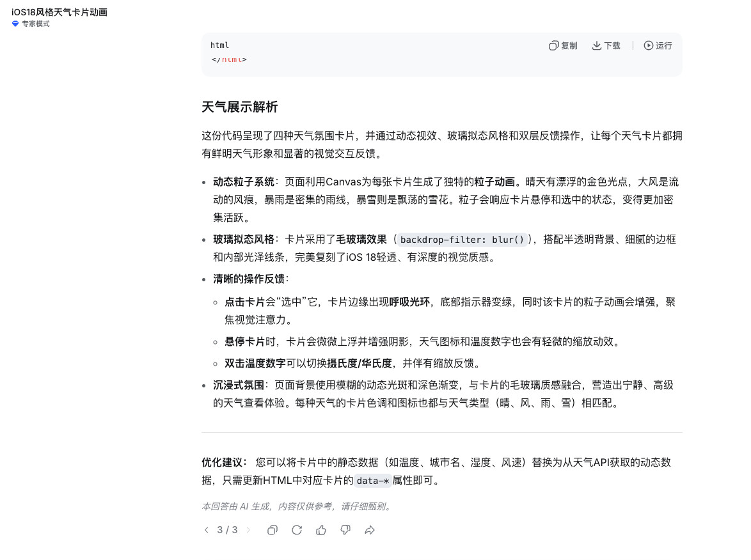Download the html code file
751x560 pixels.
tap(606, 45)
